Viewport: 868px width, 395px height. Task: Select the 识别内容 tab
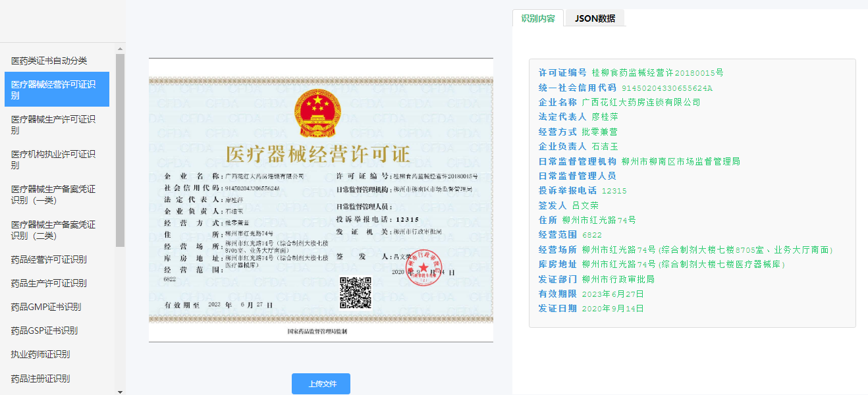(537, 18)
